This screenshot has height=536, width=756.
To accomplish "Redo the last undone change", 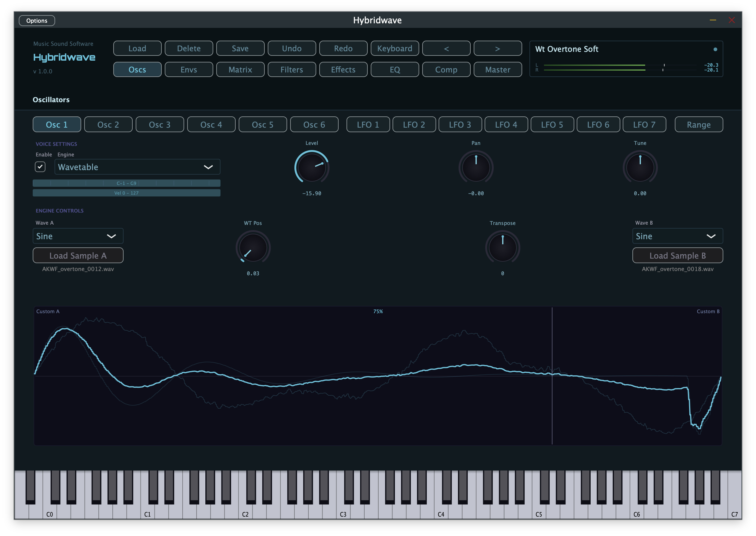I will click(343, 48).
